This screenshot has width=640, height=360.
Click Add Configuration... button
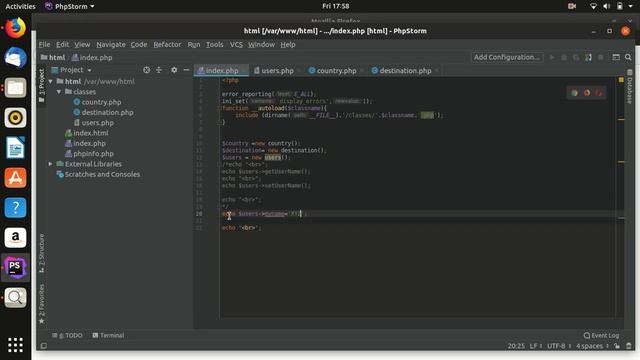tap(507, 58)
